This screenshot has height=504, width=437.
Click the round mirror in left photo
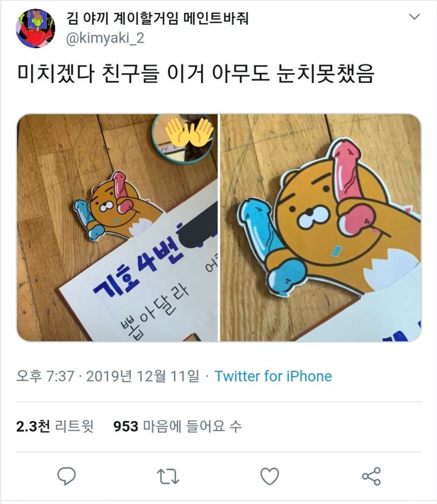click(184, 139)
